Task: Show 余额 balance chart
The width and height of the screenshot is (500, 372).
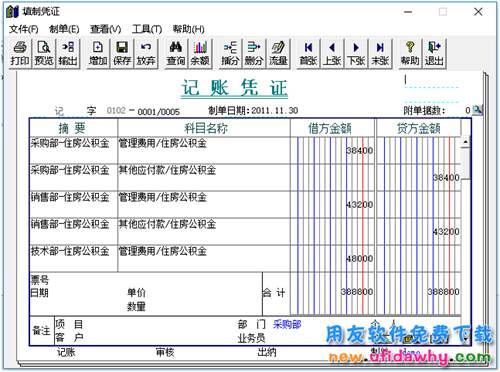Action: [200, 53]
